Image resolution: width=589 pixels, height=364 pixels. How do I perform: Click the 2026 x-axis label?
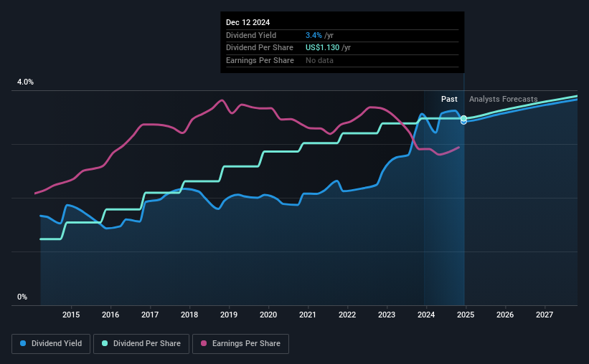tap(505, 315)
